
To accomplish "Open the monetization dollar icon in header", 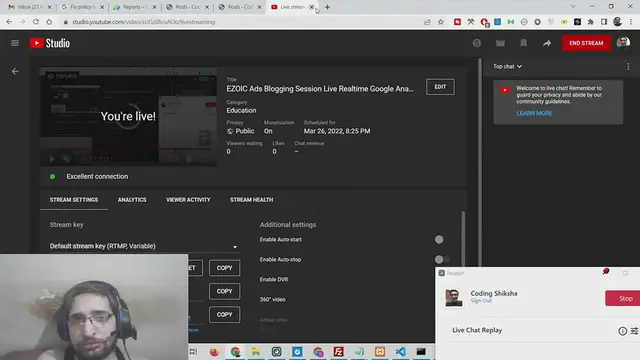I will pyautogui.click(x=477, y=43).
